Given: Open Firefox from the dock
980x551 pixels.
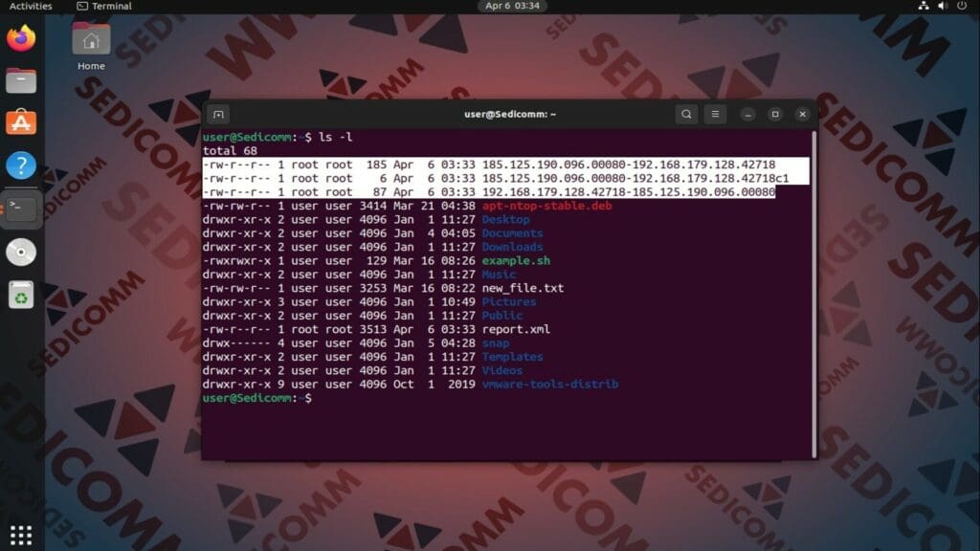Looking at the screenshot, I should coord(21,38).
